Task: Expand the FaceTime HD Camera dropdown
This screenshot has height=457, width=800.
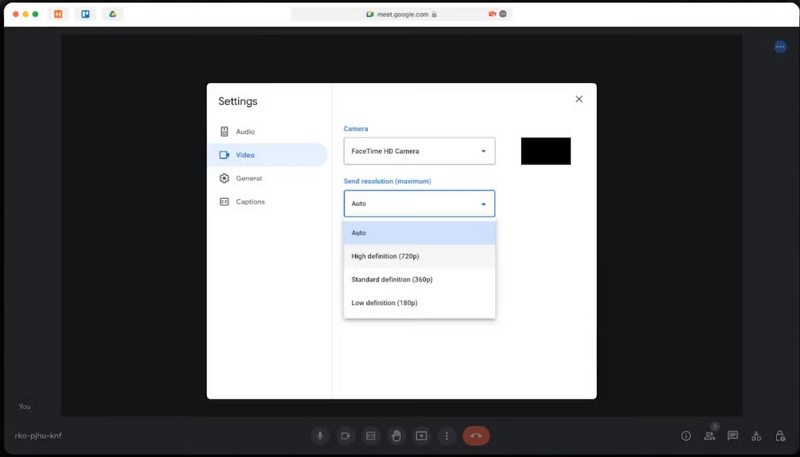Action: point(419,151)
